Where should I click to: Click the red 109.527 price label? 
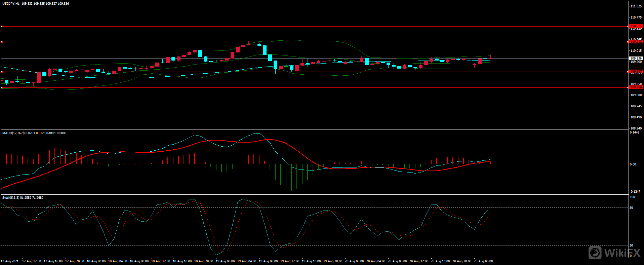636,72
